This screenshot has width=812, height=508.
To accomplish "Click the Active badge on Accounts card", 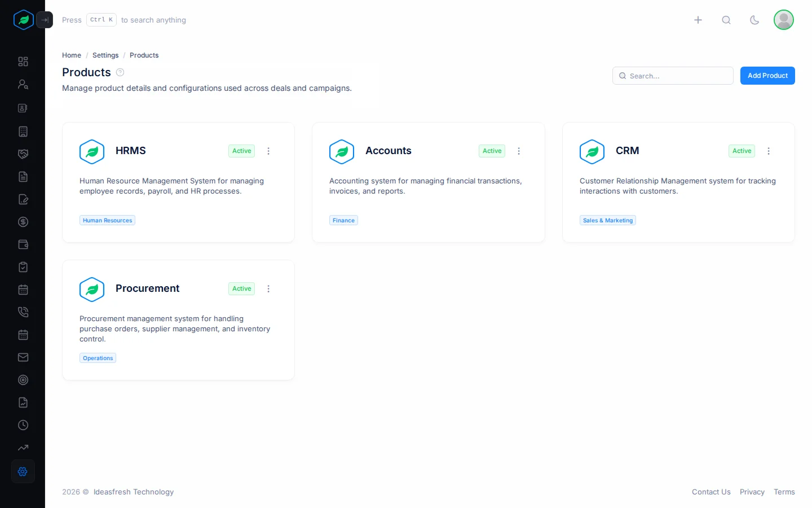I will [x=492, y=151].
